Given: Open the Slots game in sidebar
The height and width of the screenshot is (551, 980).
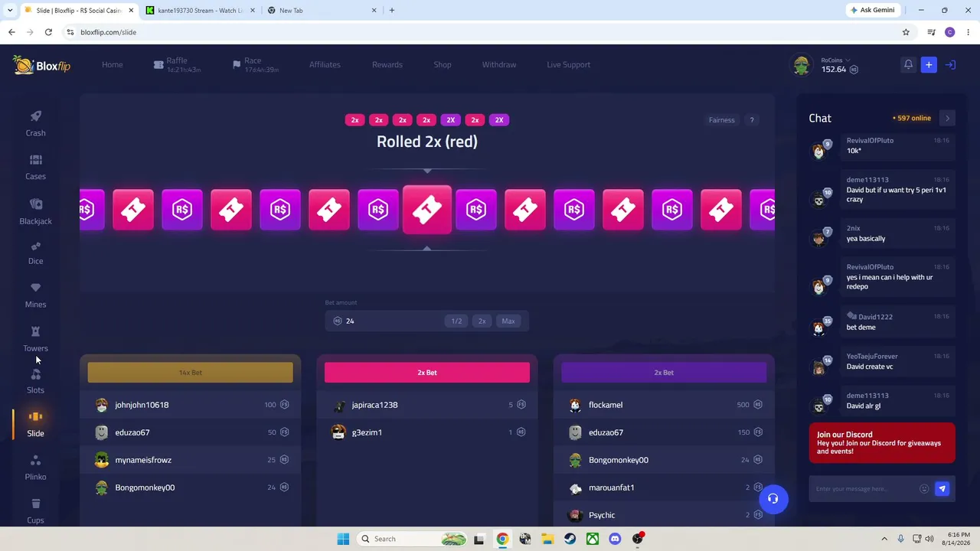Looking at the screenshot, I should 35,381.
